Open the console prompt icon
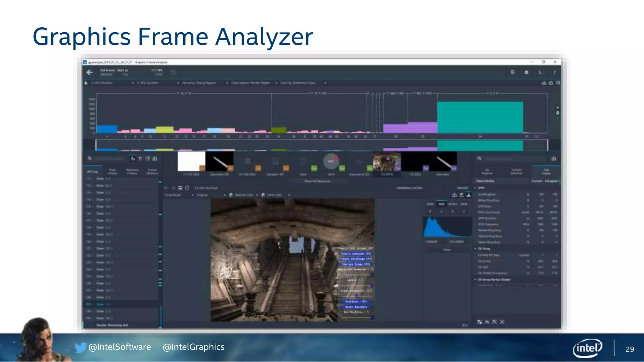The width and height of the screenshot is (644, 362). 540,73
